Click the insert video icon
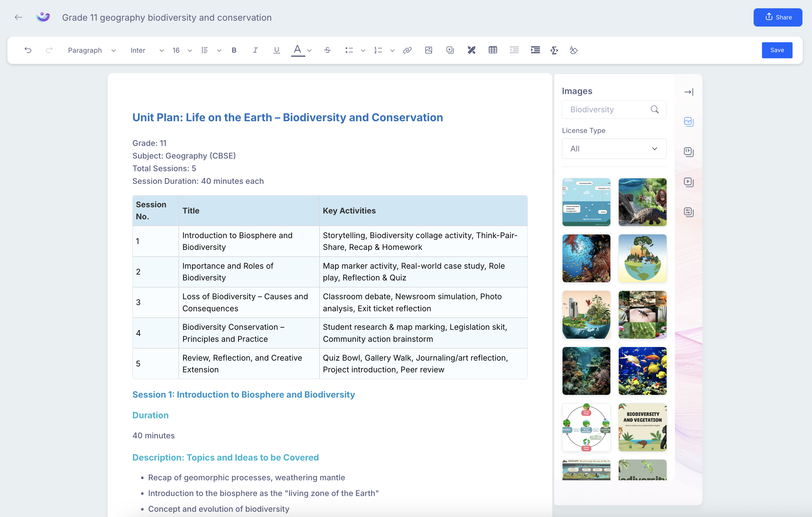This screenshot has height=517, width=812. pos(450,50)
